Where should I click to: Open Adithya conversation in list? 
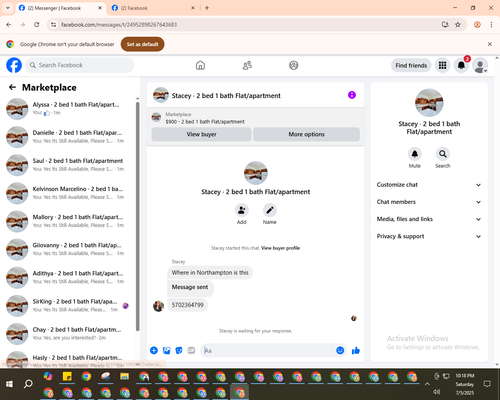pos(68,277)
